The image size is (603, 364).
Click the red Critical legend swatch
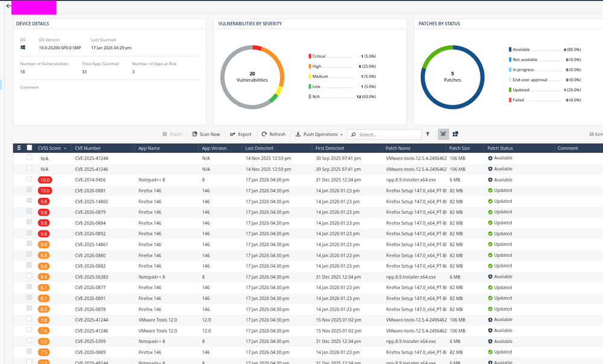point(310,56)
